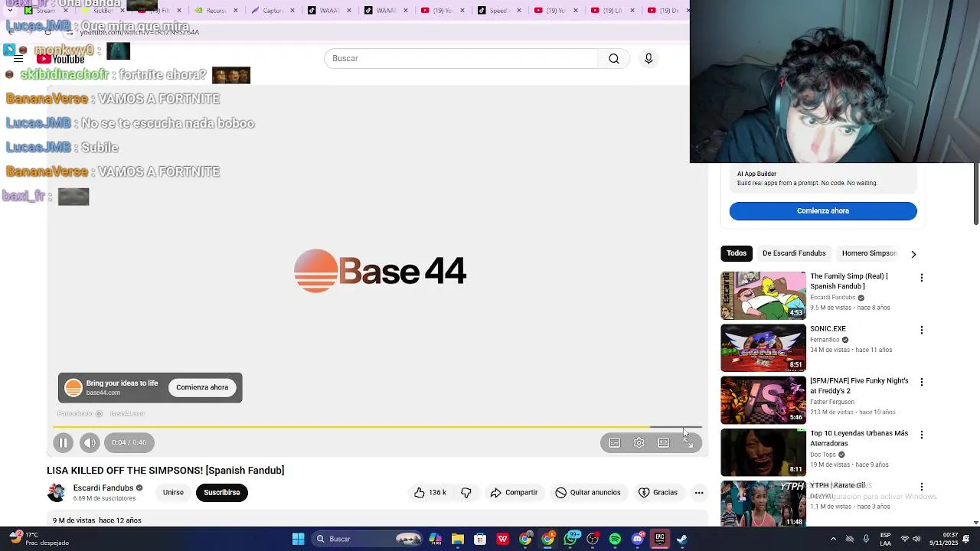Viewport: 980px width, 551px height.
Task: Open File Explorer from taskbar
Action: [457, 540]
